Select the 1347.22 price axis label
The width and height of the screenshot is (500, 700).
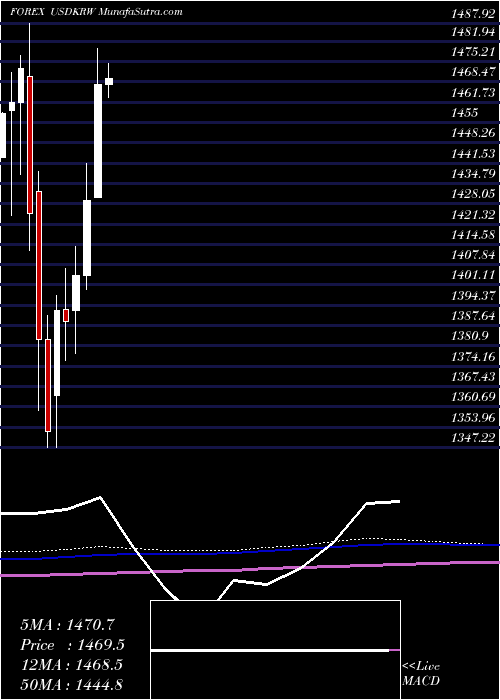click(473, 438)
